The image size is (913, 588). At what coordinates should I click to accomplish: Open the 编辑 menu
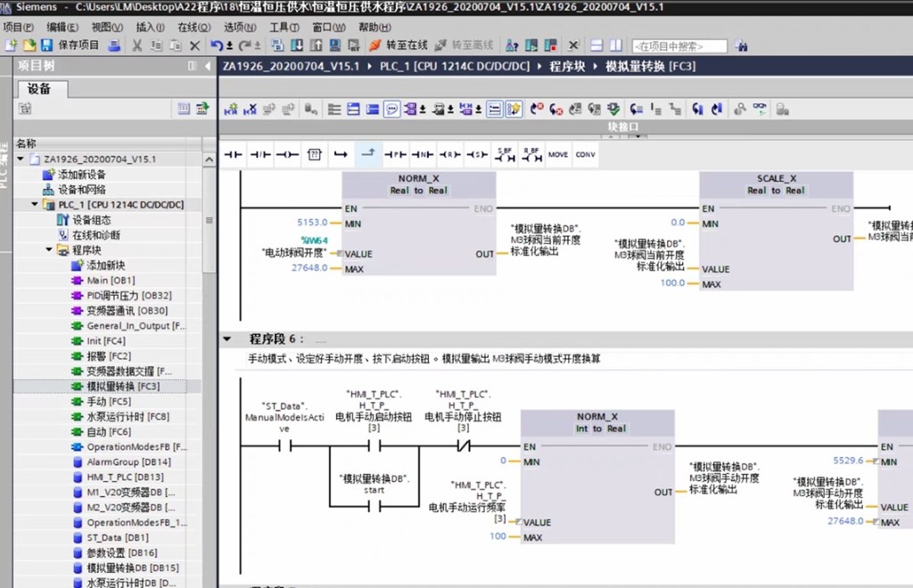(x=62, y=28)
